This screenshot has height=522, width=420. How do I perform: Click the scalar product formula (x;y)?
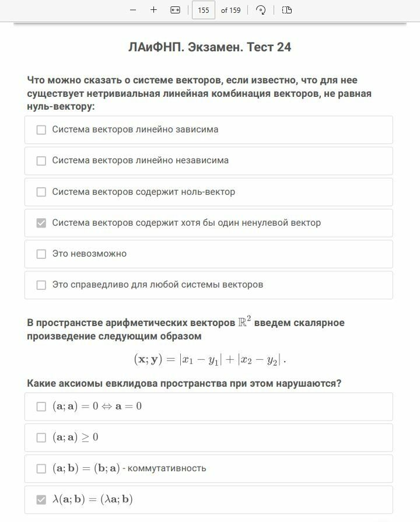[209, 359]
